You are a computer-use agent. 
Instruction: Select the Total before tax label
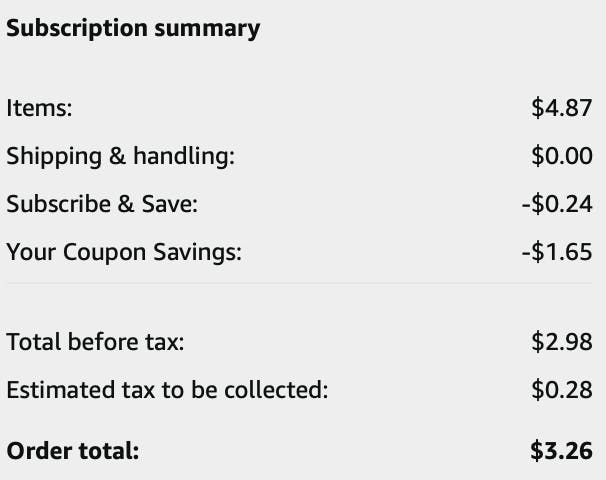coord(96,342)
